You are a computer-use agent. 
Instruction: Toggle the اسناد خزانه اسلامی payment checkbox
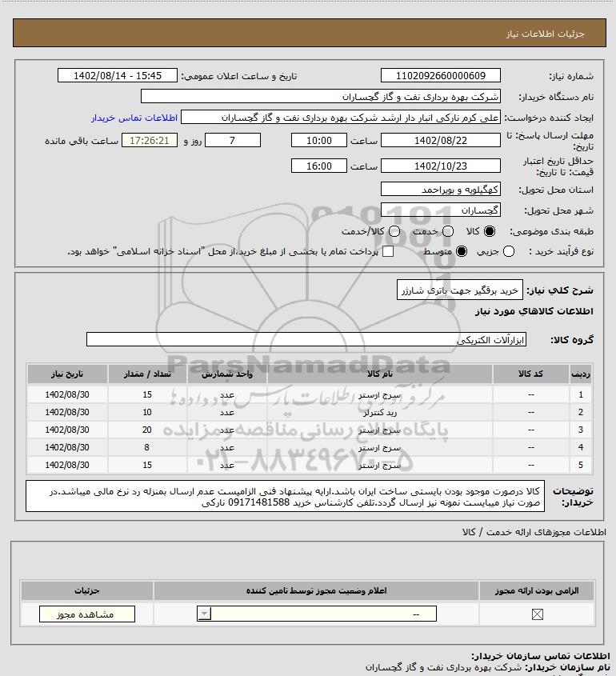(x=388, y=251)
